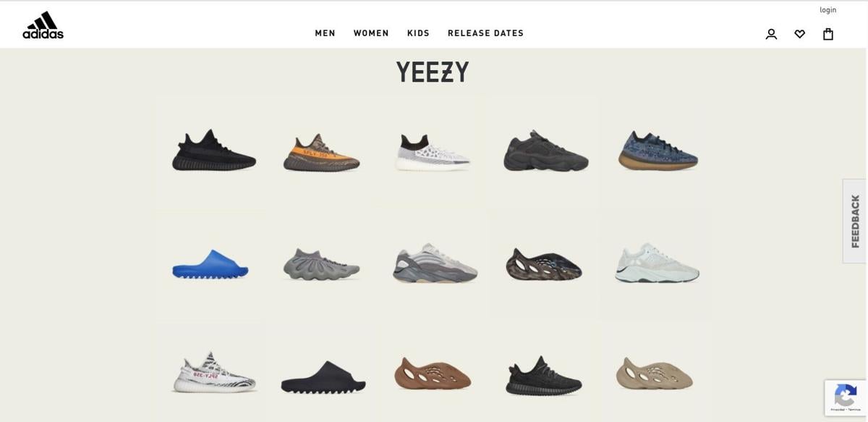Open the WOMEN menu
This screenshot has height=422, width=868.
tap(371, 33)
